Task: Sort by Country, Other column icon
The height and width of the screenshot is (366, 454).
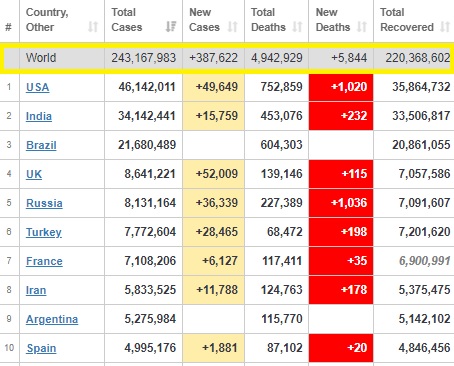Action: tap(93, 27)
